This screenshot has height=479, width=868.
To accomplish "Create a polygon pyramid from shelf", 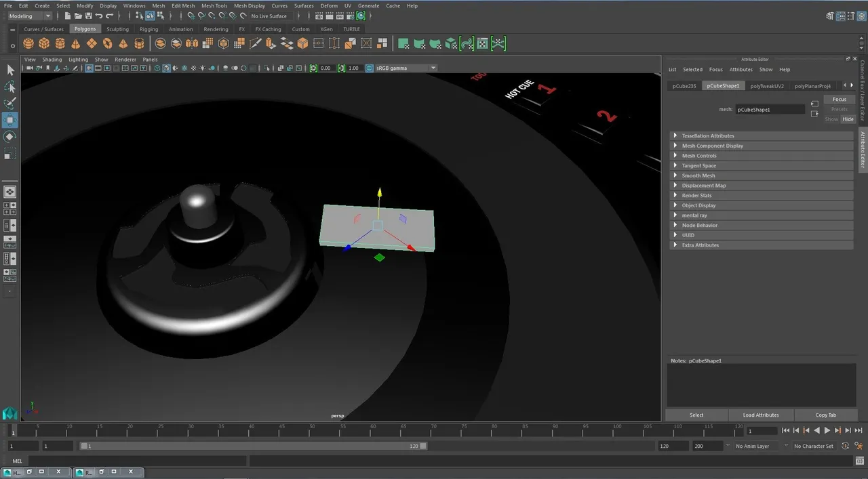I will point(123,43).
